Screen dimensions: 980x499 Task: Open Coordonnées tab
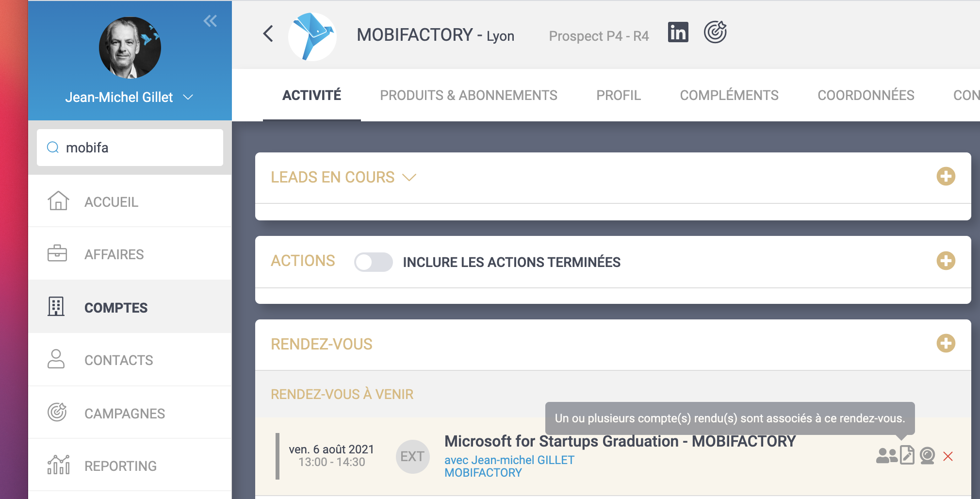click(x=866, y=95)
